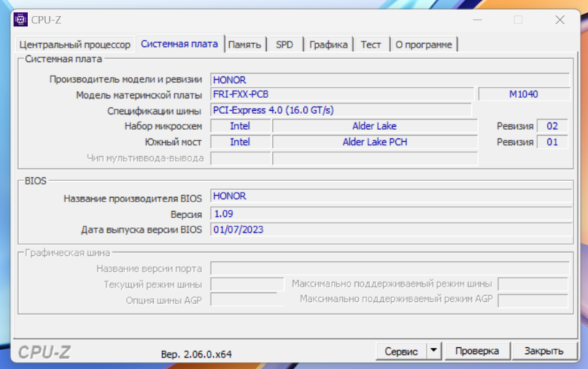Click the Спецификации шины label
Screen dimensions: 588x369
click(154, 111)
